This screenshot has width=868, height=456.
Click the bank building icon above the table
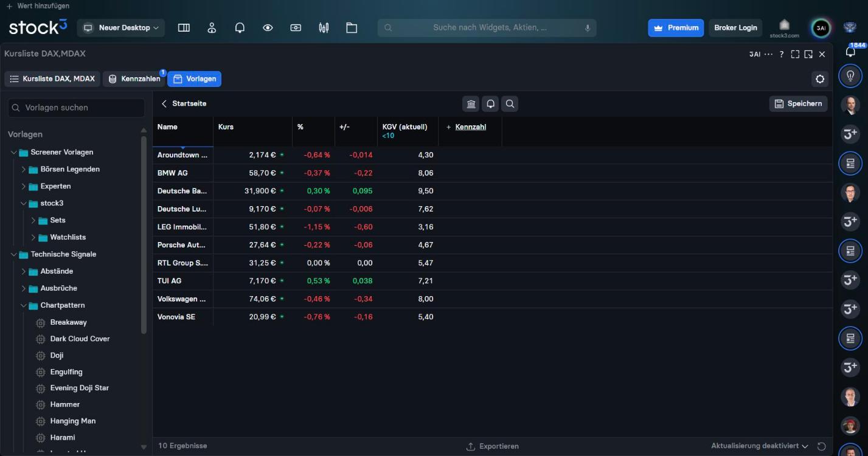point(471,104)
